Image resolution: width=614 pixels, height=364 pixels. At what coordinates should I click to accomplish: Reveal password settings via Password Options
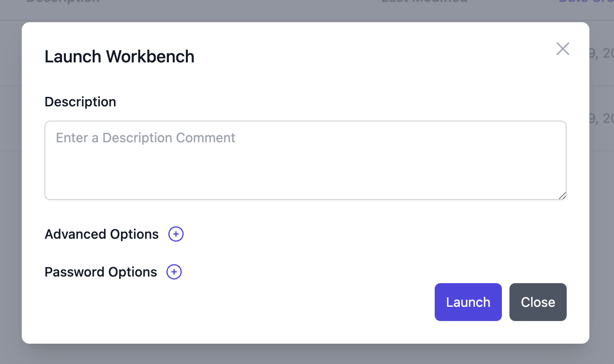pyautogui.click(x=174, y=272)
